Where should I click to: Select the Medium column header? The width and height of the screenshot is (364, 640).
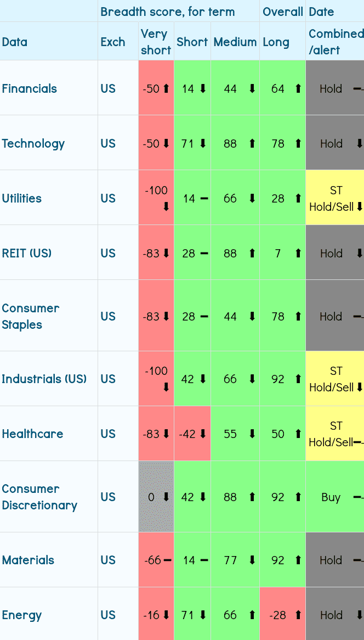pos(235,42)
